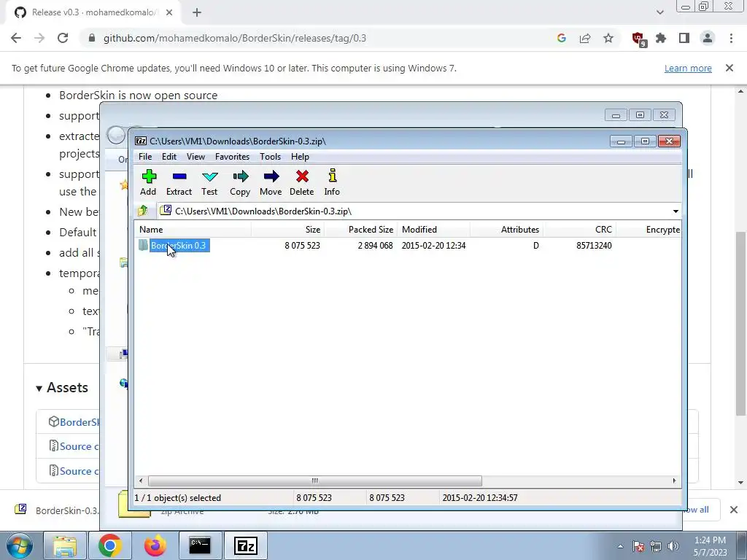
Task: Open a new Chrome tab
Action: pos(197,13)
